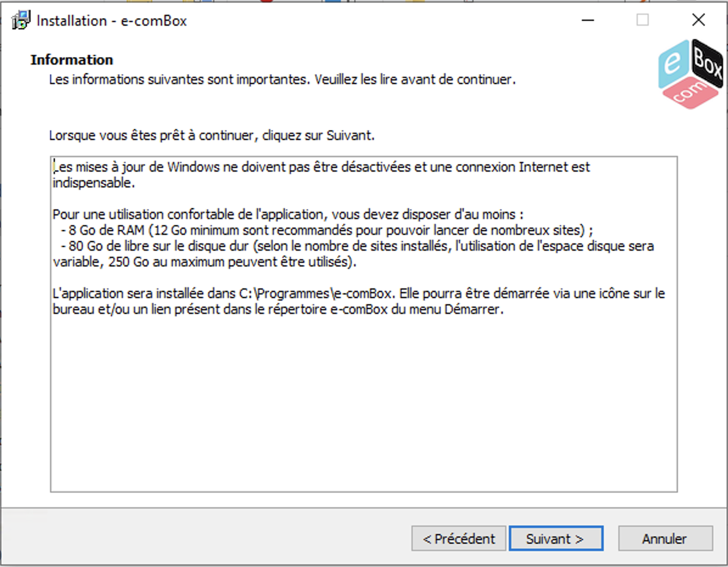Cancel the installation with Annuler
728x567 pixels.
point(665,538)
